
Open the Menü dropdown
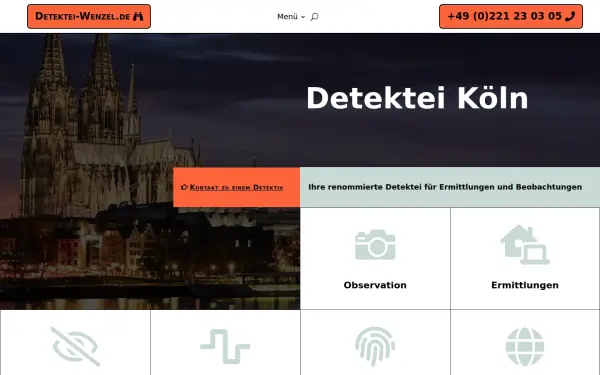pos(291,16)
